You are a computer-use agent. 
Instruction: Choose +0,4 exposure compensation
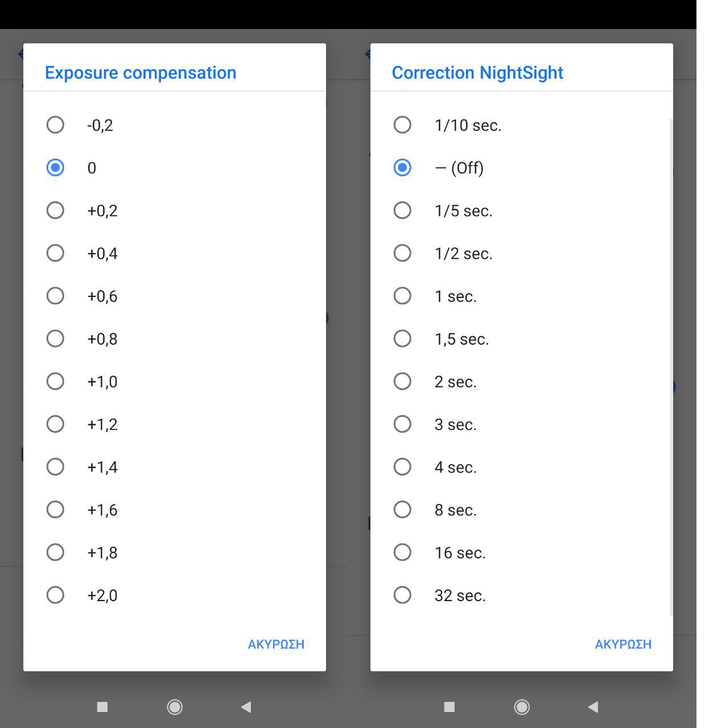click(x=55, y=253)
